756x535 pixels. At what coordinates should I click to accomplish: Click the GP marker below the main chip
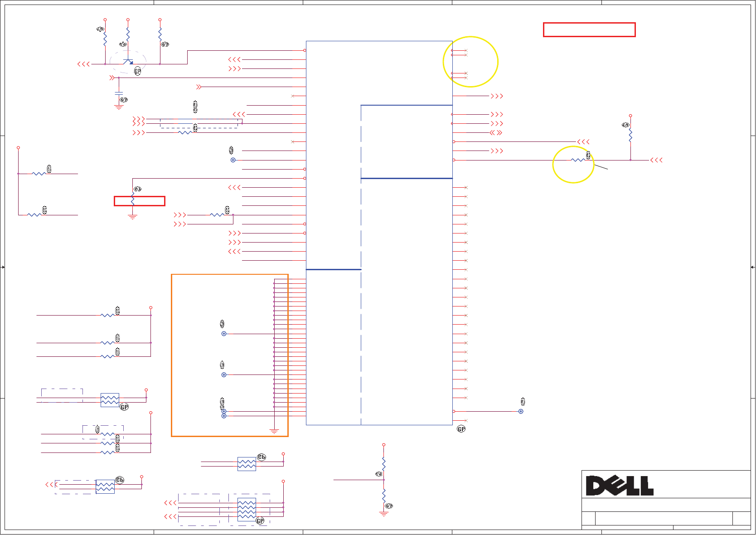click(461, 429)
